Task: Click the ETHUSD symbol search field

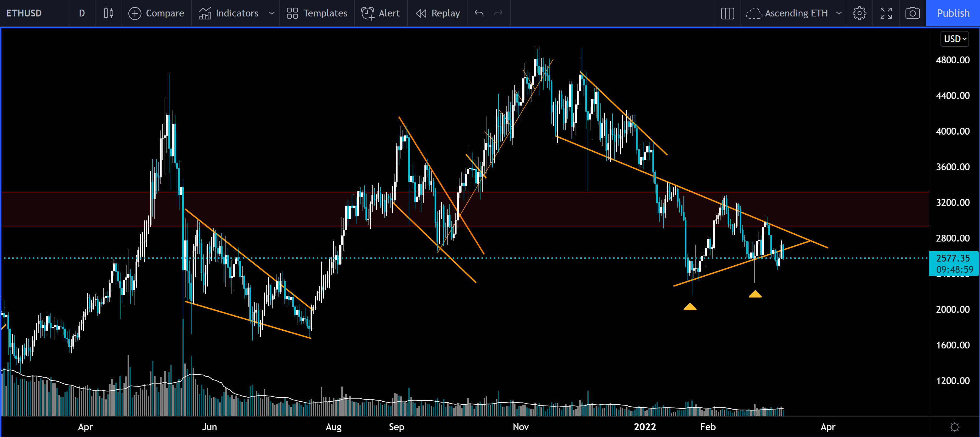Action: (24, 13)
